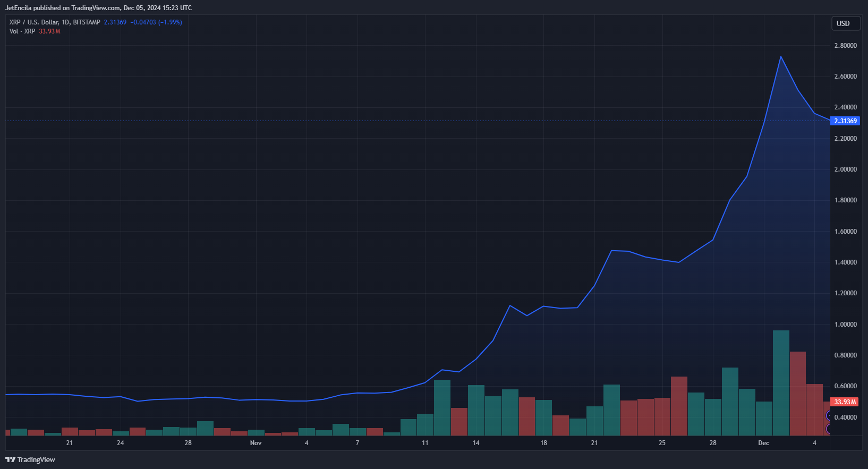Click the tallest green volume bar
The image size is (868, 469).
[781, 382]
